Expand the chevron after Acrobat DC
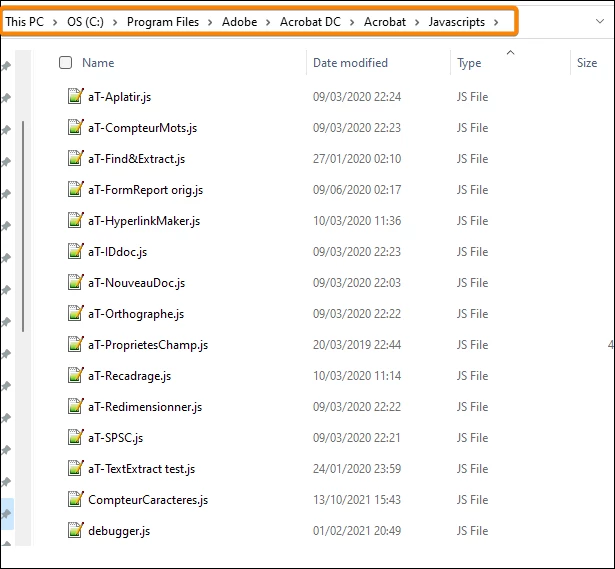The image size is (615, 569). pos(352,22)
